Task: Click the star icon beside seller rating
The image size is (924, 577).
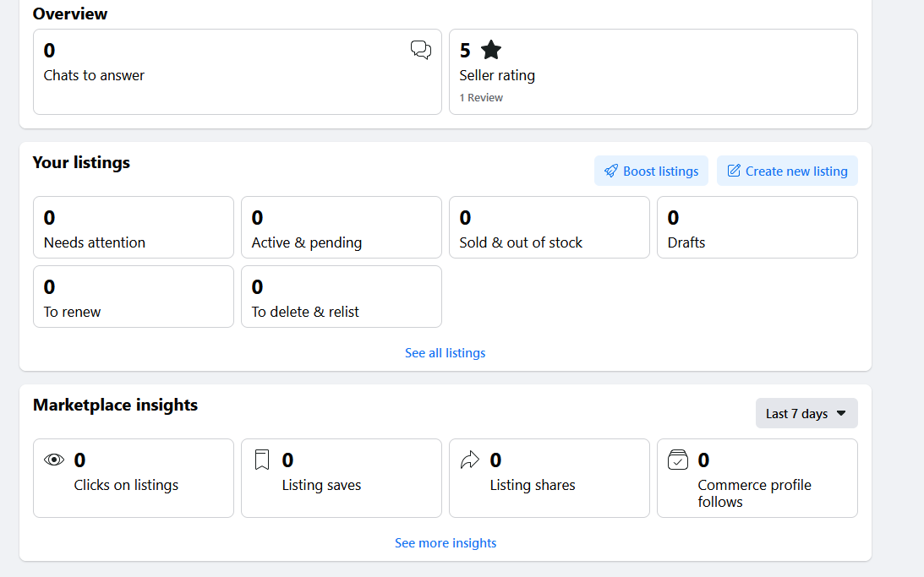Action: click(491, 51)
